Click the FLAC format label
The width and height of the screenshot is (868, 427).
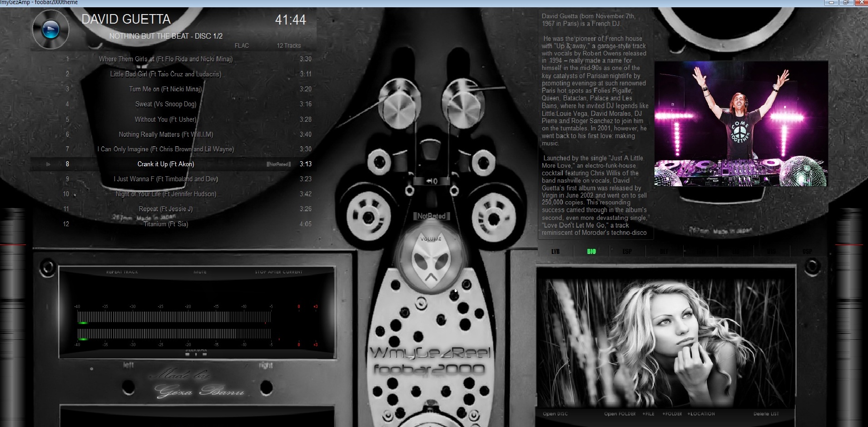(242, 45)
